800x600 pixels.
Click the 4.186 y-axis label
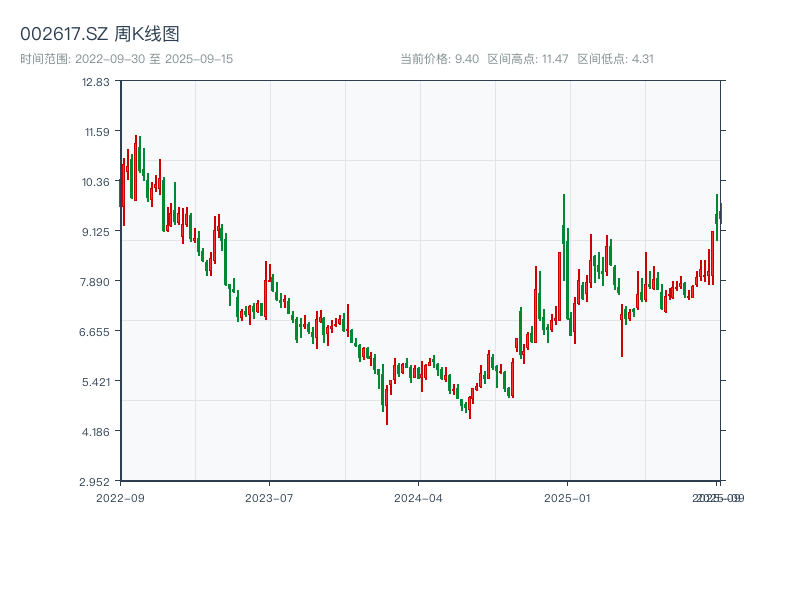tap(97, 431)
